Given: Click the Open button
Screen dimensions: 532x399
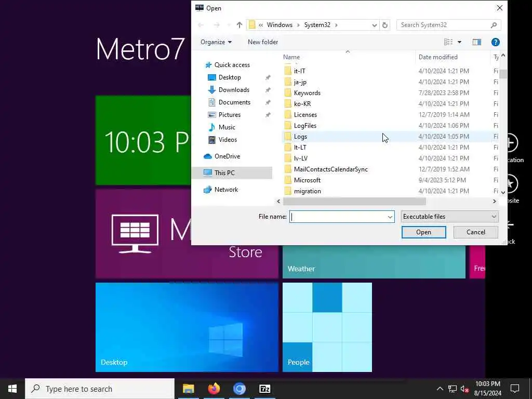Looking at the screenshot, I should (x=424, y=232).
